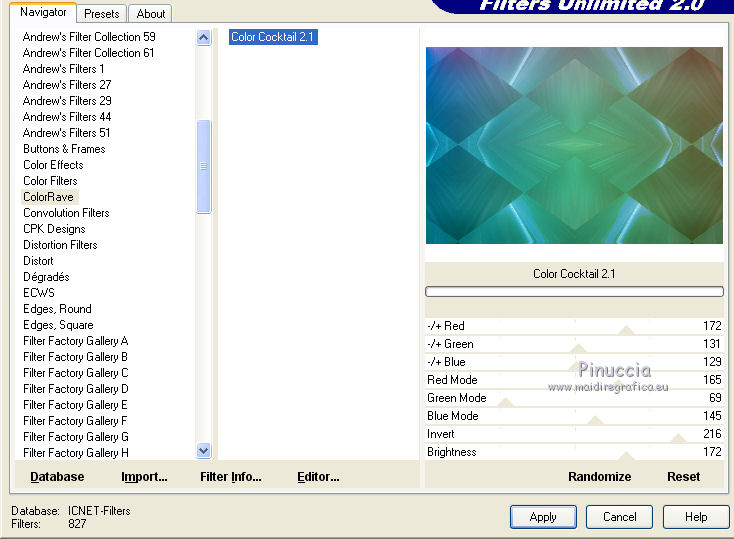Select the Buttons & Frames category
The image size is (734, 539).
[x=64, y=149]
